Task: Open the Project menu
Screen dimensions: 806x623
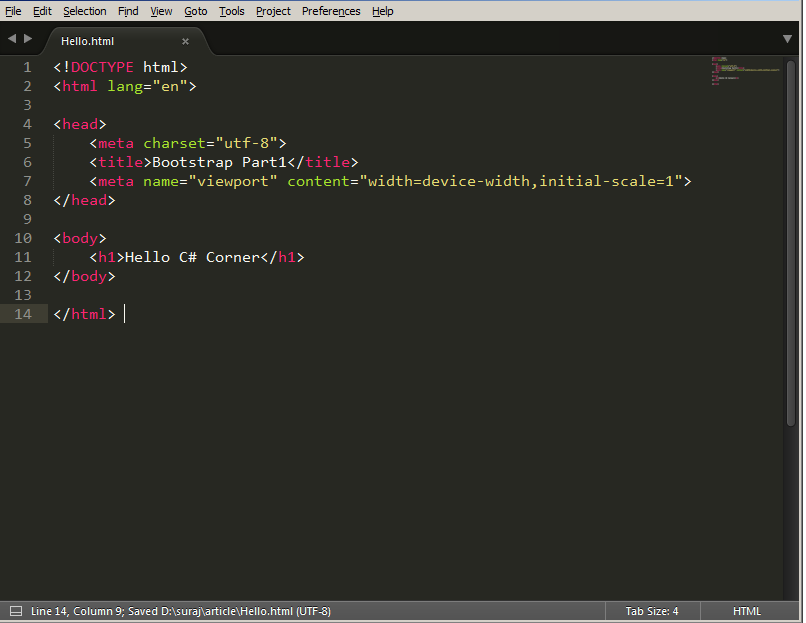Action: coord(273,11)
